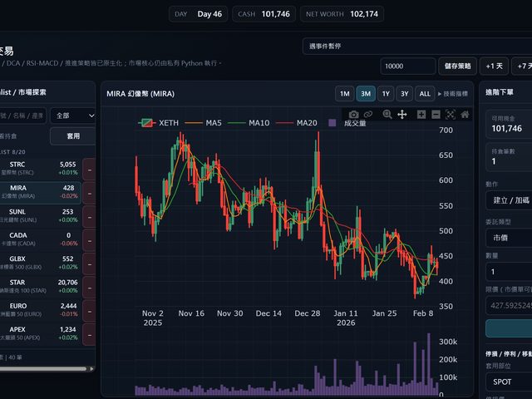
Task: Click the 套用 apply button
Action: click(73, 136)
